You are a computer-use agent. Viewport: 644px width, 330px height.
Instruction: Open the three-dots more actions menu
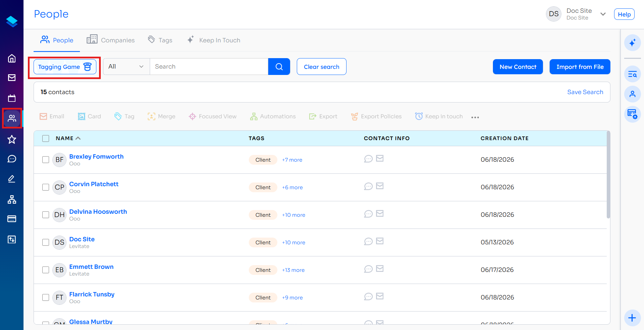coord(475,117)
